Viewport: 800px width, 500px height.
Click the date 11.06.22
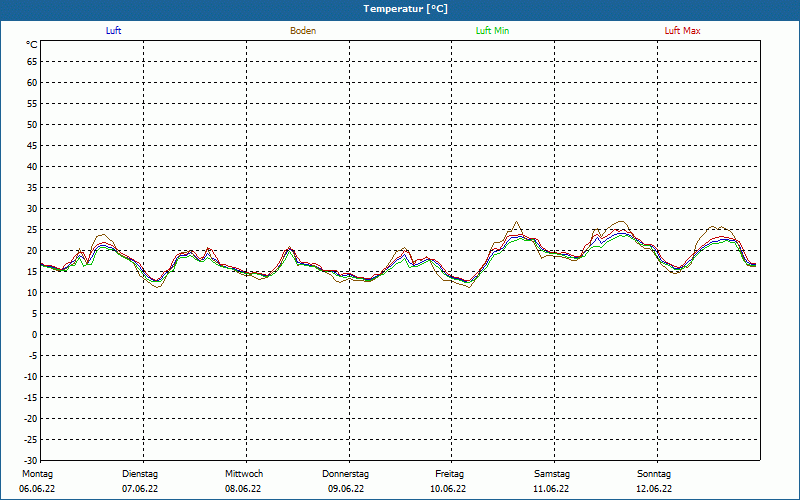551,489
